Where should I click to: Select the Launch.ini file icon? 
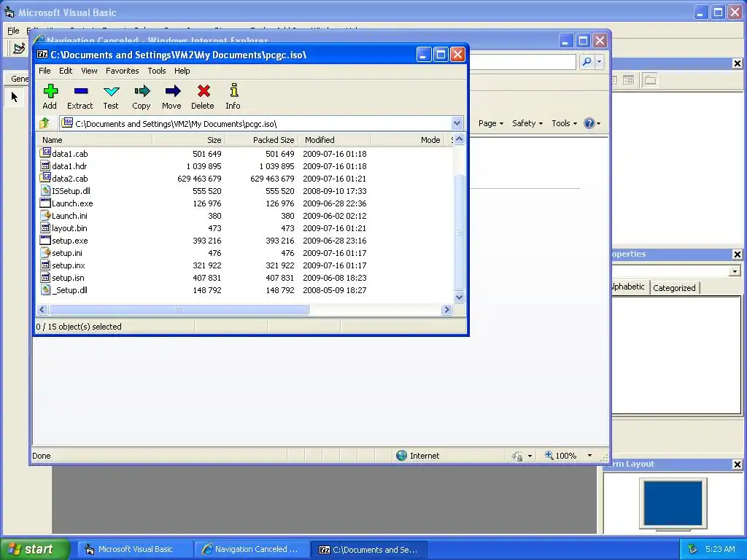pyautogui.click(x=45, y=215)
